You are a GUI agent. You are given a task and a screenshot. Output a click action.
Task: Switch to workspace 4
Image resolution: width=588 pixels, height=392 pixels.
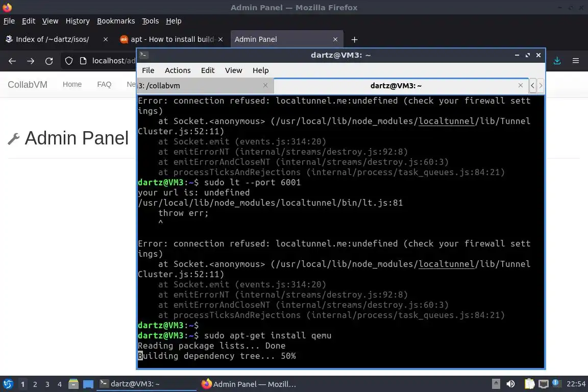60,384
